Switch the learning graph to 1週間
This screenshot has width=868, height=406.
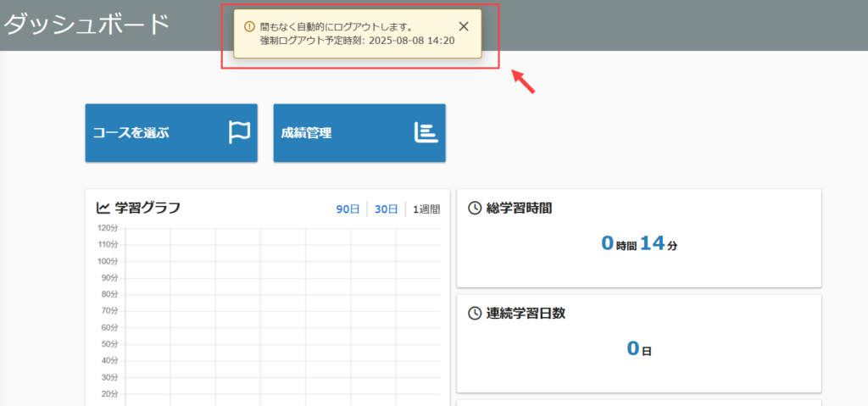426,209
